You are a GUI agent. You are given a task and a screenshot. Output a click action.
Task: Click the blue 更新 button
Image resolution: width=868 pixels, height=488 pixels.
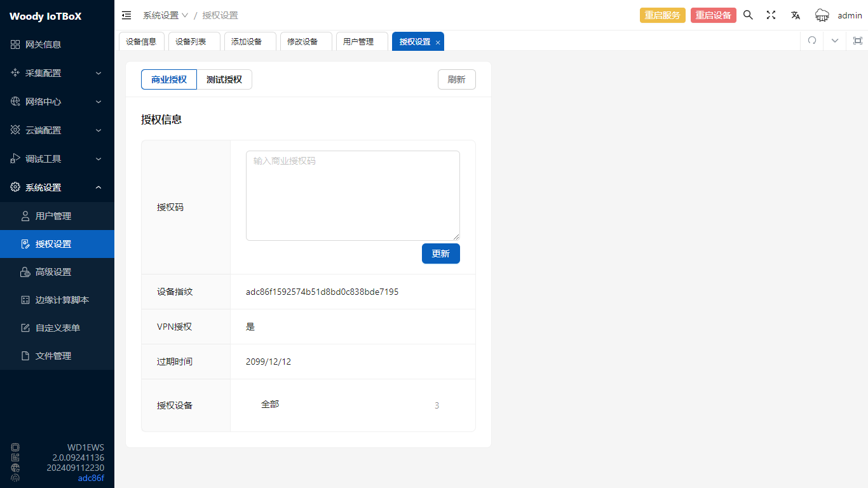(440, 254)
